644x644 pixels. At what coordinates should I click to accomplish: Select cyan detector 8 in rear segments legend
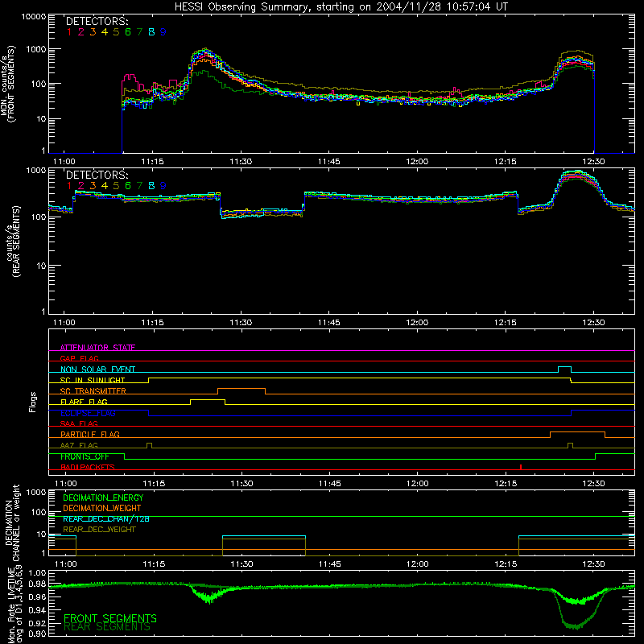point(151,186)
